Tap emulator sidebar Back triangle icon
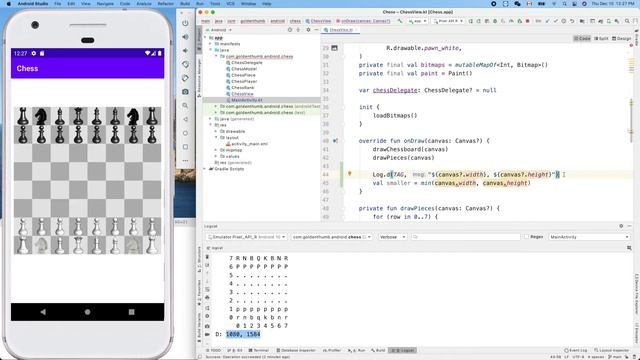This screenshot has height=360, width=640. tap(185, 119)
